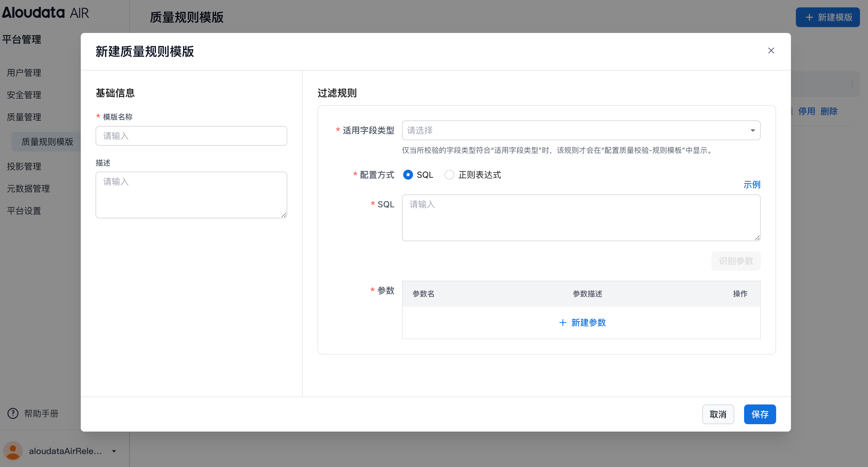This screenshot has width=868, height=467.
Task: Close the 新建质量规则模版 dialog
Action: [771, 51]
